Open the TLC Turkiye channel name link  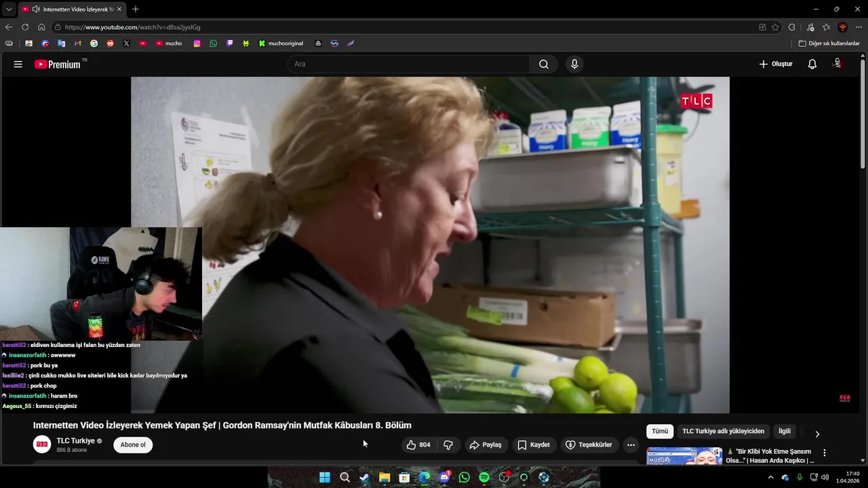(75, 441)
